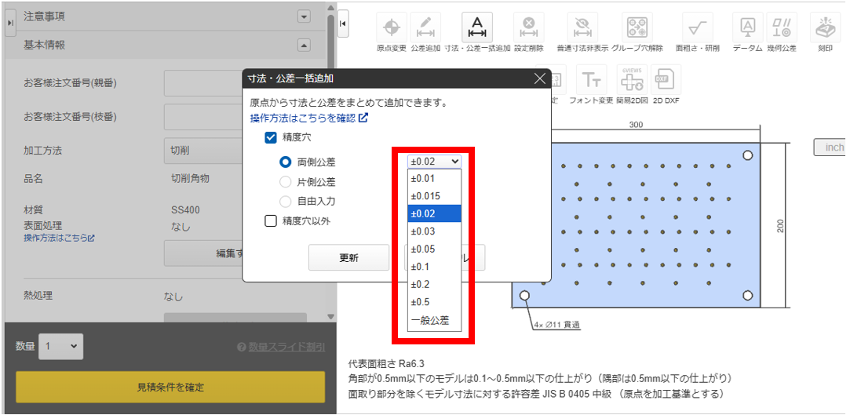Collapse the 基本情報 section

pyautogui.click(x=304, y=45)
